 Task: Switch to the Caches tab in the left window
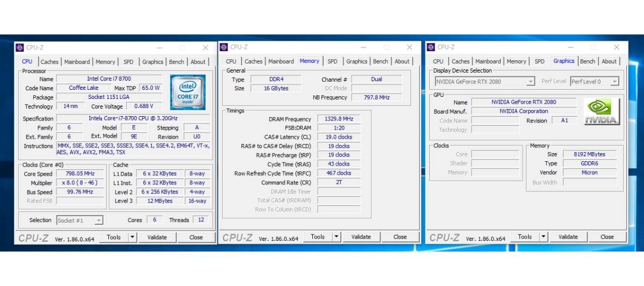[49, 62]
